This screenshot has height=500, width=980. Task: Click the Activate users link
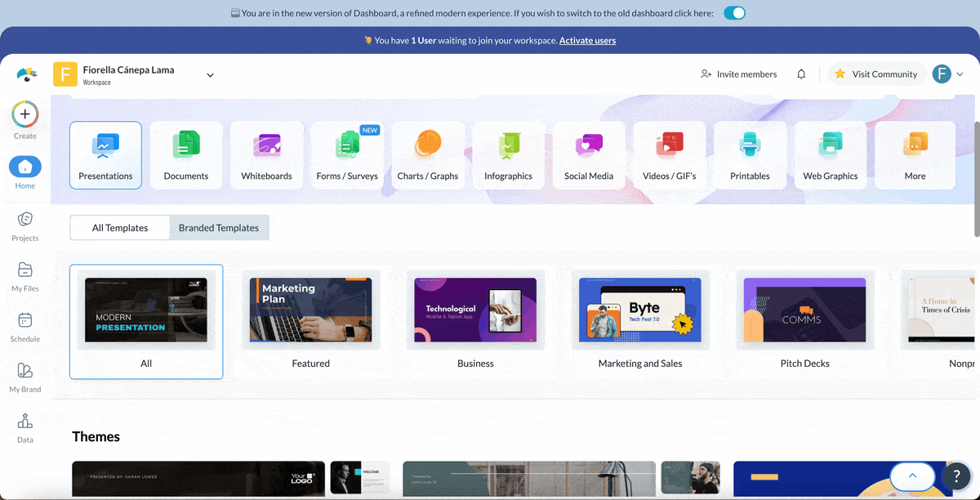(x=587, y=40)
